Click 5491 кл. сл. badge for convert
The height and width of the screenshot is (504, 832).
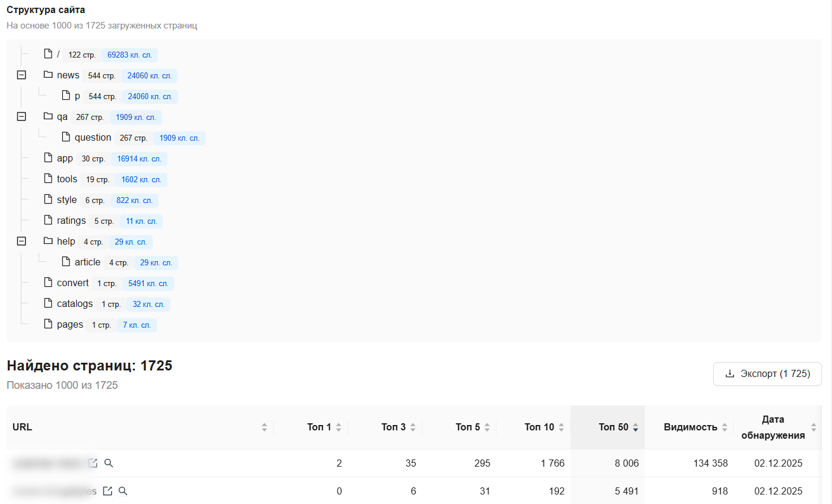coord(148,284)
